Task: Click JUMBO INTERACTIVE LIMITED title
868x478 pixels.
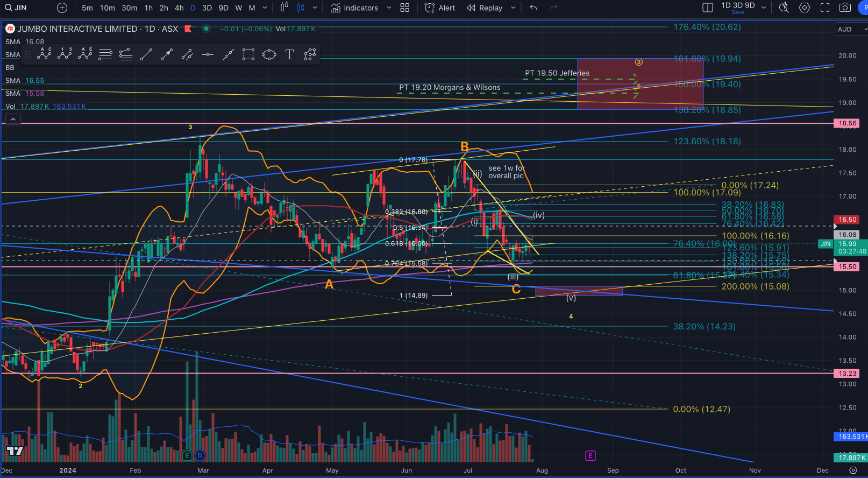Action: [77, 29]
